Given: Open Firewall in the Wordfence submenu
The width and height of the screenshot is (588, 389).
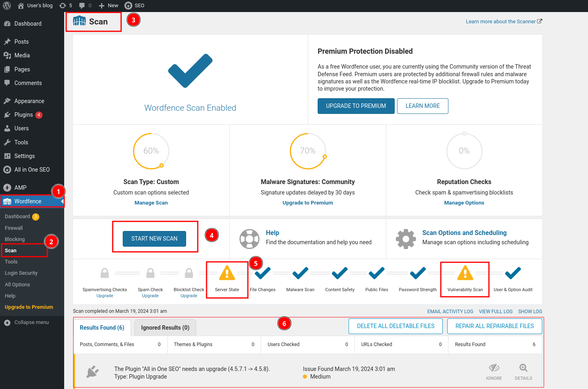Looking at the screenshot, I should coord(14,228).
